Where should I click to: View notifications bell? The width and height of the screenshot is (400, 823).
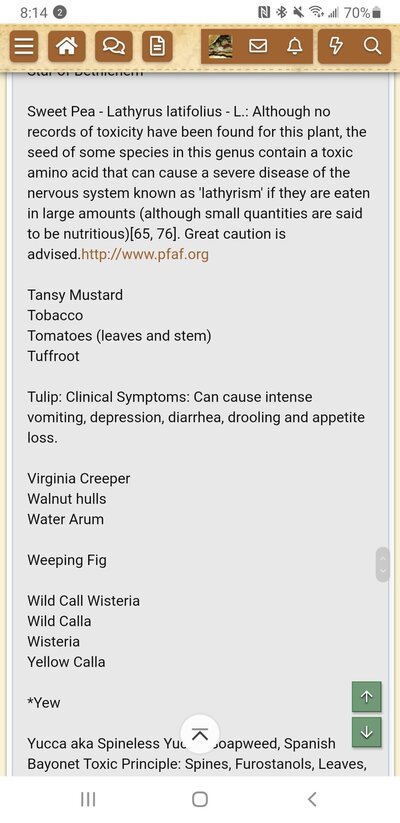(295, 46)
